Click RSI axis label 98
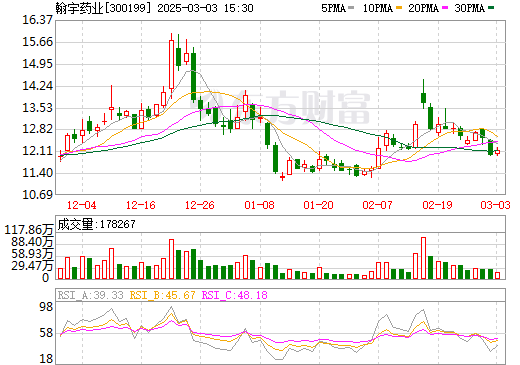 46,307
